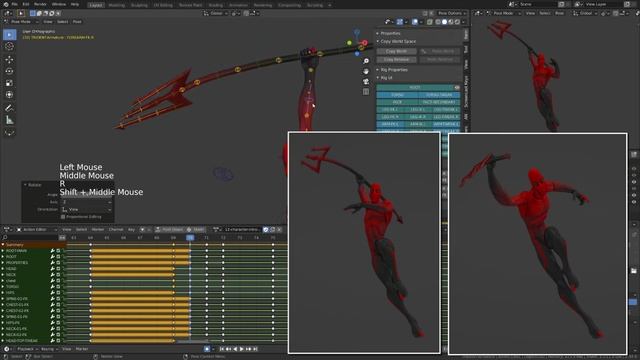Click the timeline channel search field
640x360 pixels.
pos(30,237)
